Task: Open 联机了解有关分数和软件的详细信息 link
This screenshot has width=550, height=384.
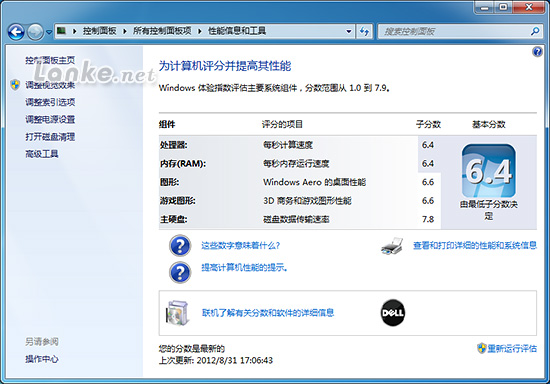Action: 268,312
